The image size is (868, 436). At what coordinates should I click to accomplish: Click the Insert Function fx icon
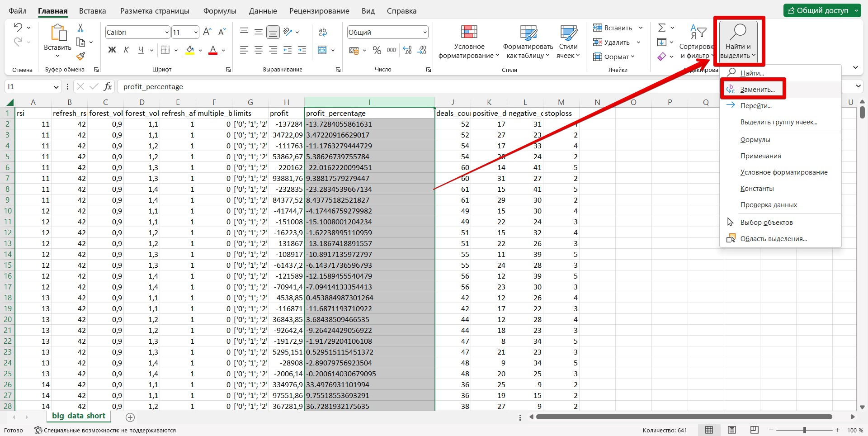pos(108,86)
